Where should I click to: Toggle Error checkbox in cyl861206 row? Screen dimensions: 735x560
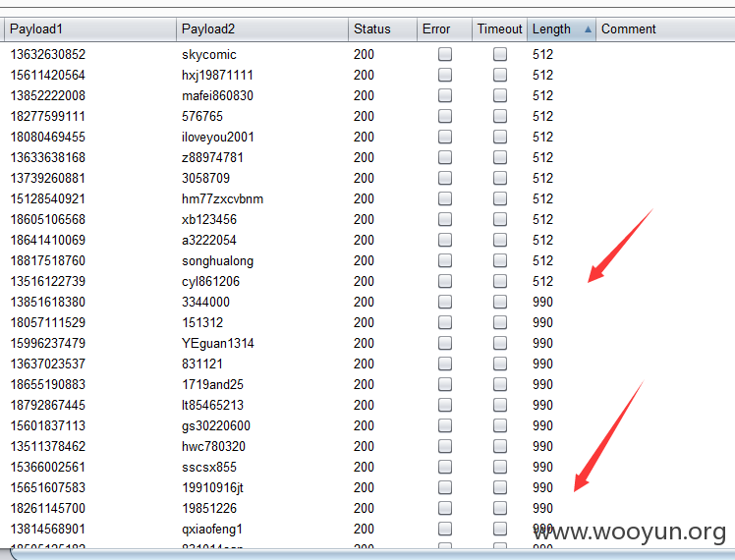pyautogui.click(x=445, y=281)
